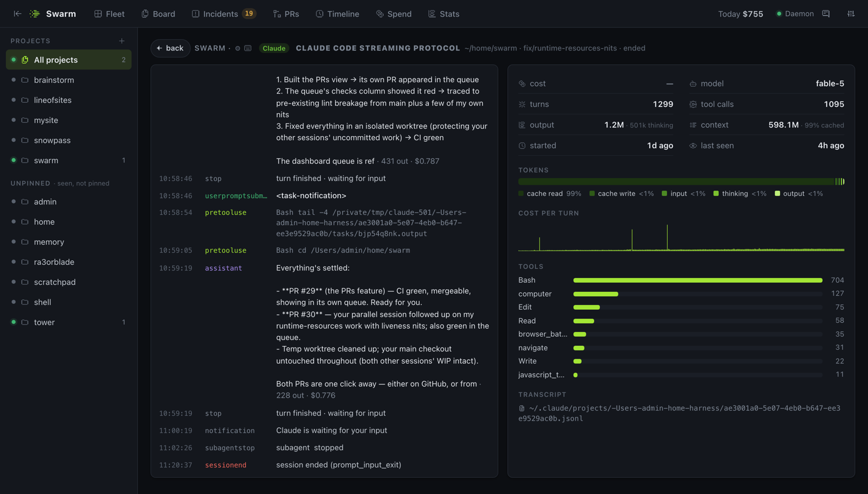Click the folder icon beside tower
Screen dimensions: 868x494
(25, 322)
